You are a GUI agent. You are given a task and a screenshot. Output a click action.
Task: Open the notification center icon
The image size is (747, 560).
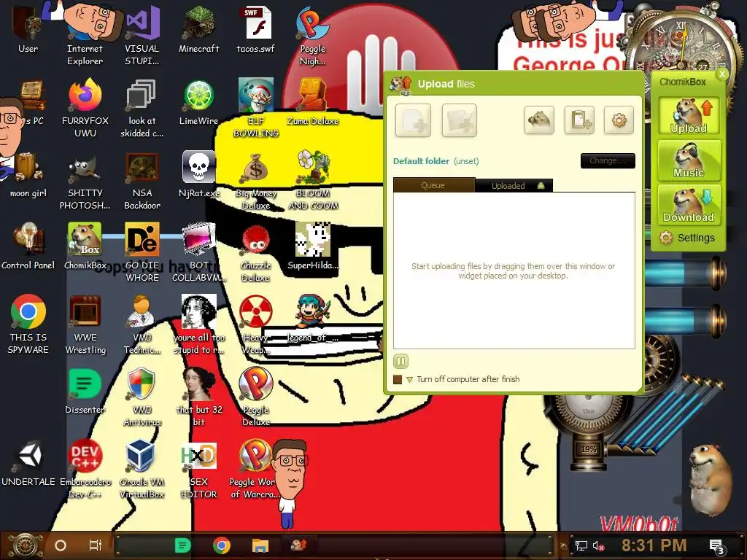click(x=717, y=547)
